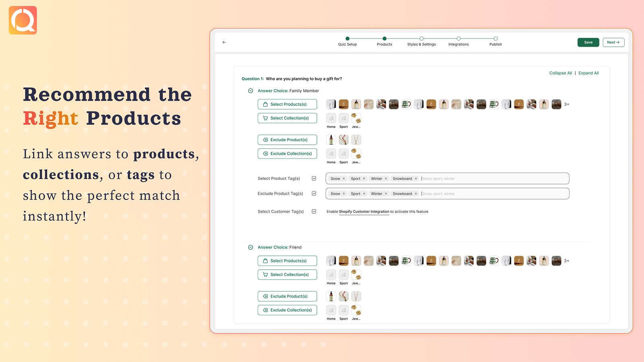Click Expand All link
The width and height of the screenshot is (644, 362).
point(588,73)
